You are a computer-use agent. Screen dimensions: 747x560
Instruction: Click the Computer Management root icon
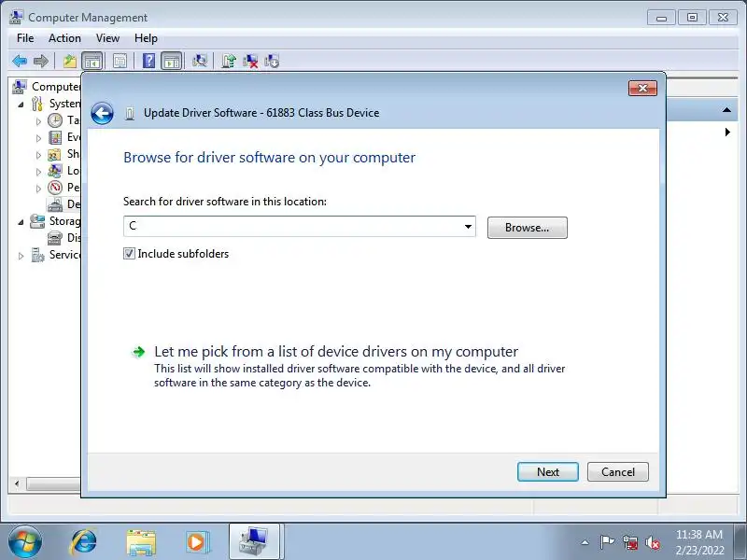pos(19,87)
